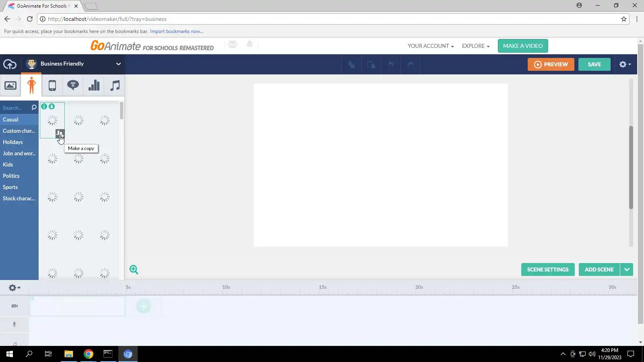Bookmark this page with the star
644x362 pixels.
tap(624, 19)
